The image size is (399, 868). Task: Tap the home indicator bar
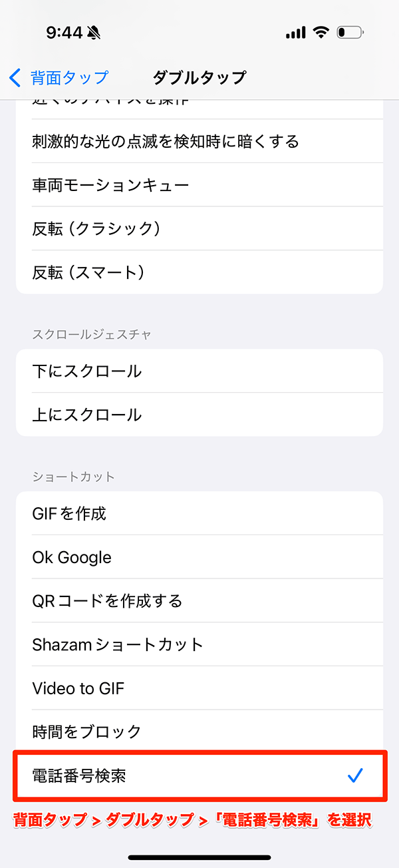click(199, 857)
